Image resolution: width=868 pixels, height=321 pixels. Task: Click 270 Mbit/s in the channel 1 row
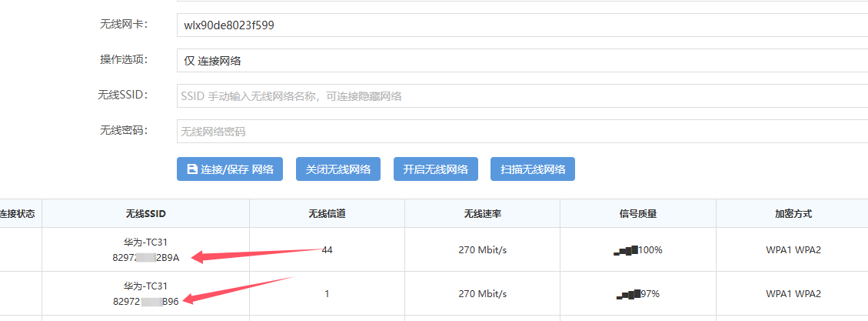(483, 294)
